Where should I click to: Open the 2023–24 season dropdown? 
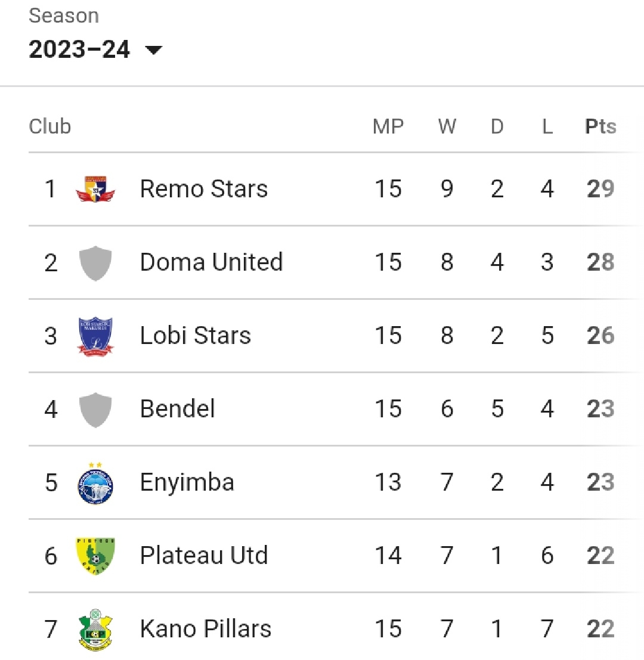80,49
